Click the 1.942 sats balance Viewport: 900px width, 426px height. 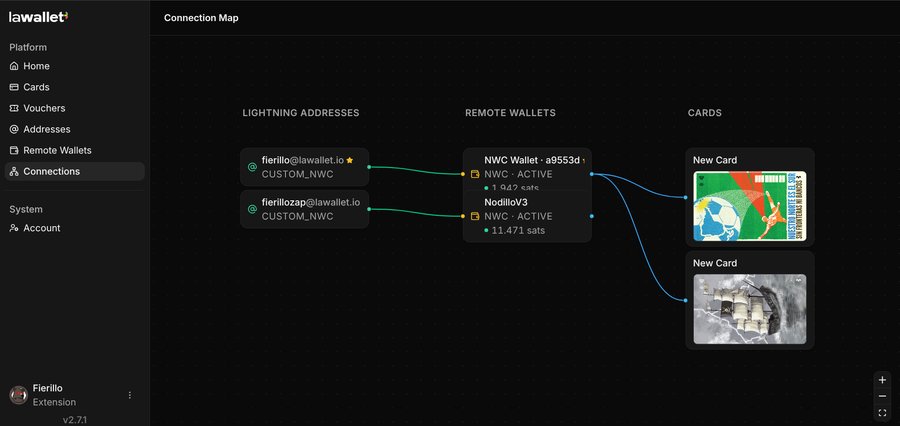coord(514,187)
